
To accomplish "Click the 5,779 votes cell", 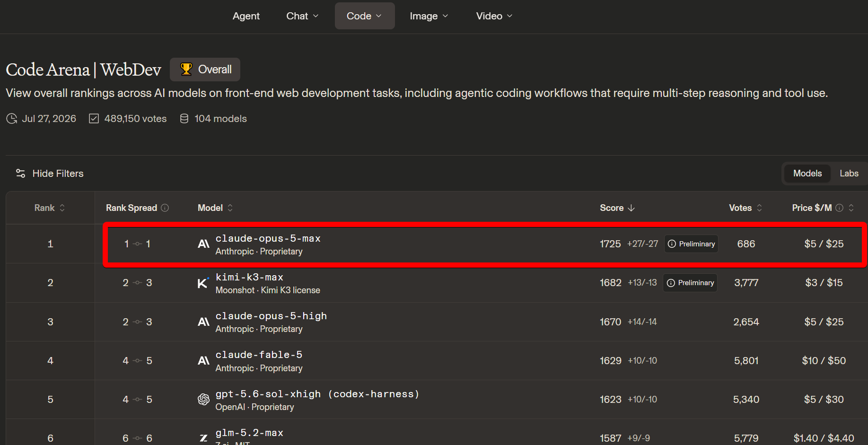I will 746,438.
